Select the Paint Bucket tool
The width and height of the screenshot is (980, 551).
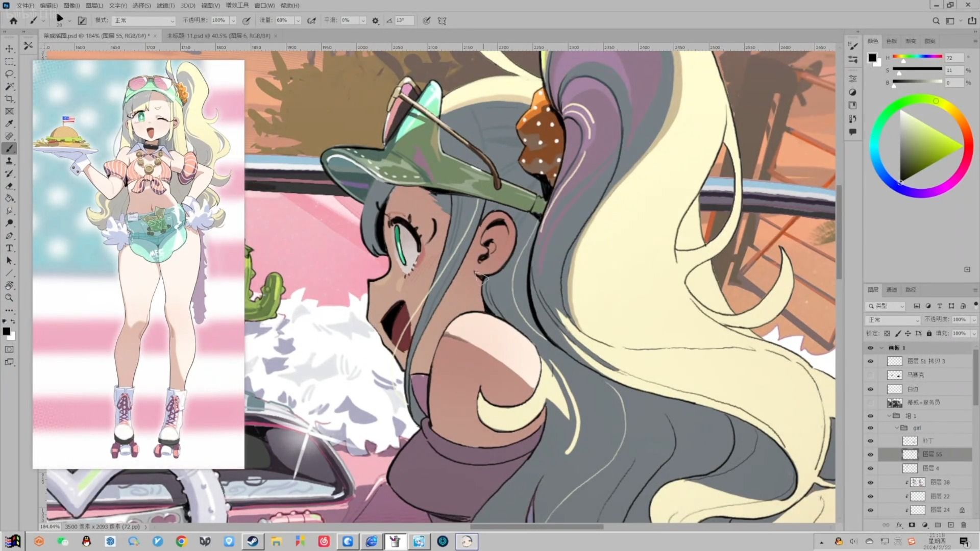click(9, 198)
